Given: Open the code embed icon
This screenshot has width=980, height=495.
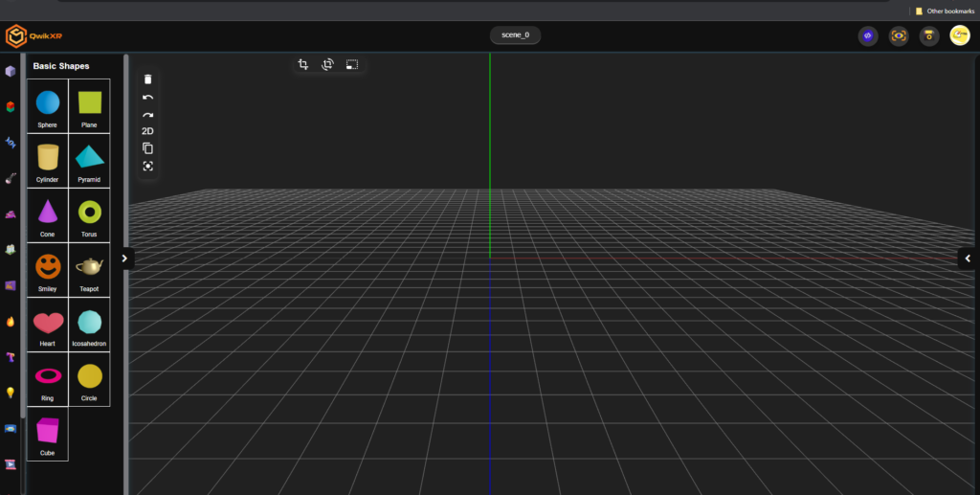Looking at the screenshot, I should click(x=867, y=36).
